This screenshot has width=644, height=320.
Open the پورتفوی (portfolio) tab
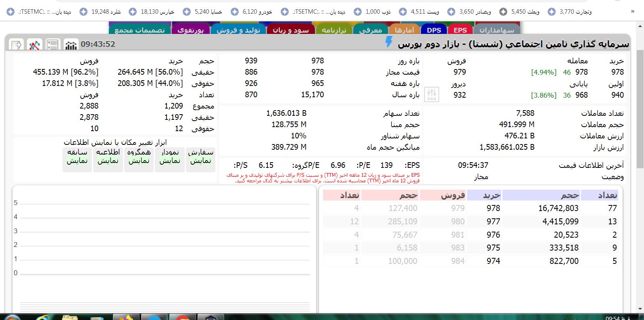(190, 30)
